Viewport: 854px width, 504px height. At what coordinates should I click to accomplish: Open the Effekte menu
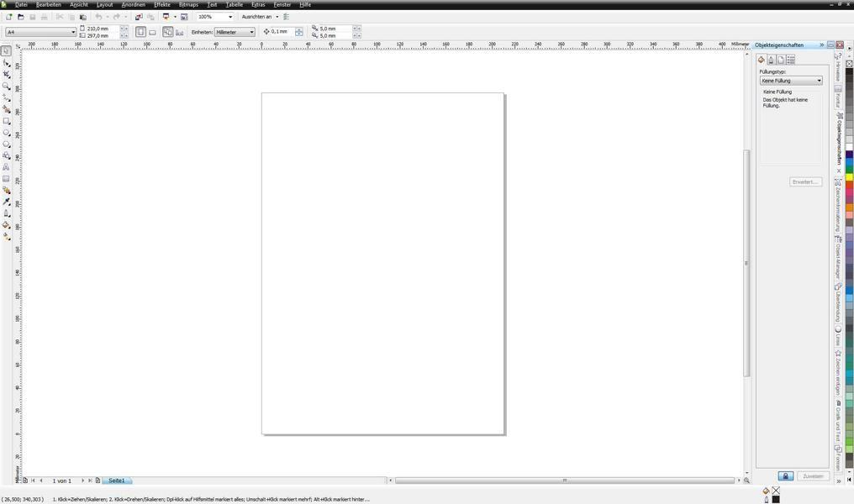pyautogui.click(x=162, y=4)
